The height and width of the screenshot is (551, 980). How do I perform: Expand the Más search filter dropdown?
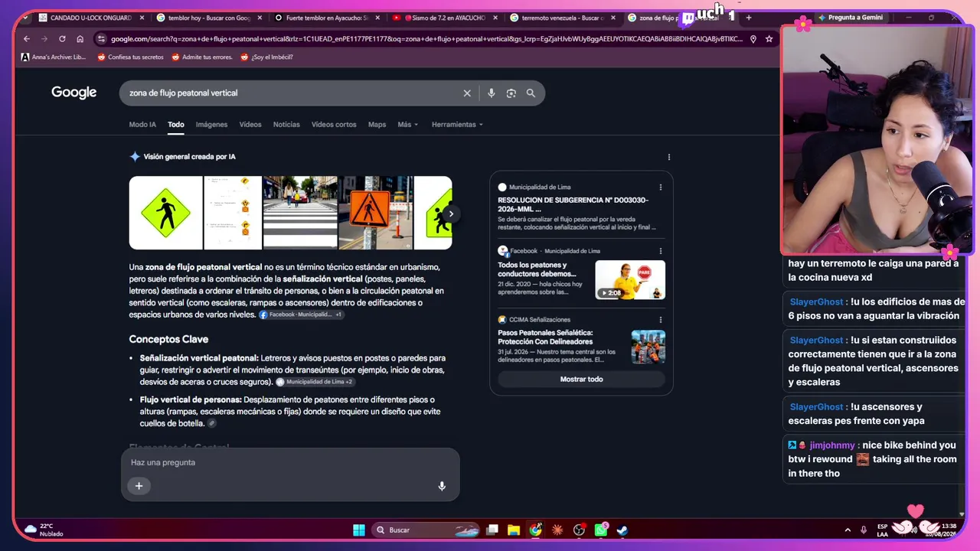click(407, 125)
